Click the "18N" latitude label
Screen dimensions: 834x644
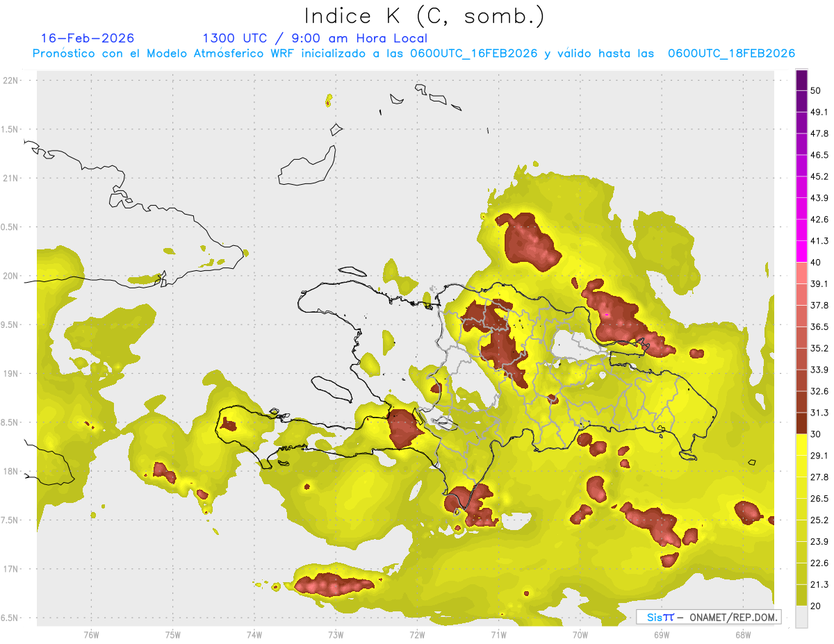12,472
